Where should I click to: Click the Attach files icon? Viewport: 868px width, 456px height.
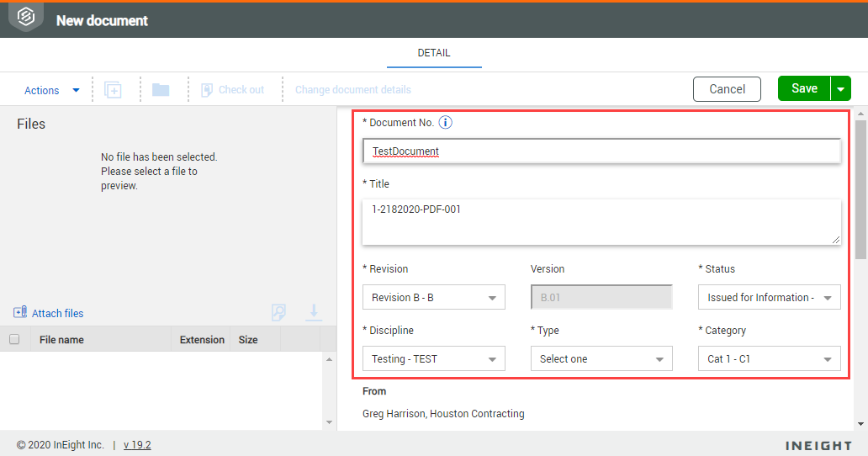point(20,313)
